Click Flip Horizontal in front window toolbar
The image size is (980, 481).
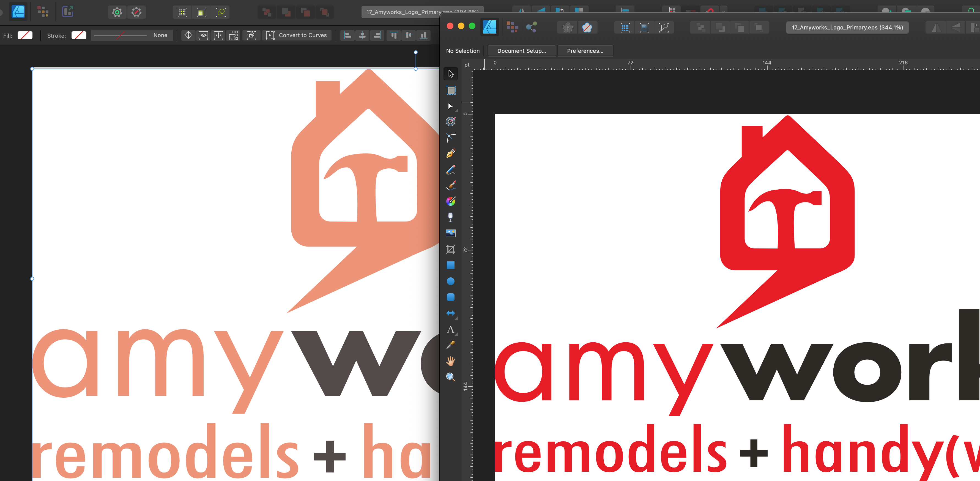click(936, 28)
